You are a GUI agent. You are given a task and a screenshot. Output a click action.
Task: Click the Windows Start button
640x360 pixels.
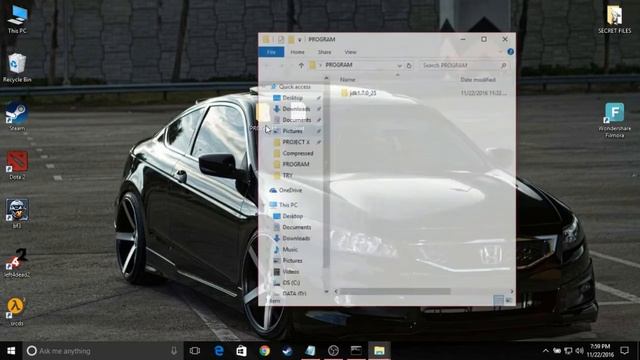point(11,351)
